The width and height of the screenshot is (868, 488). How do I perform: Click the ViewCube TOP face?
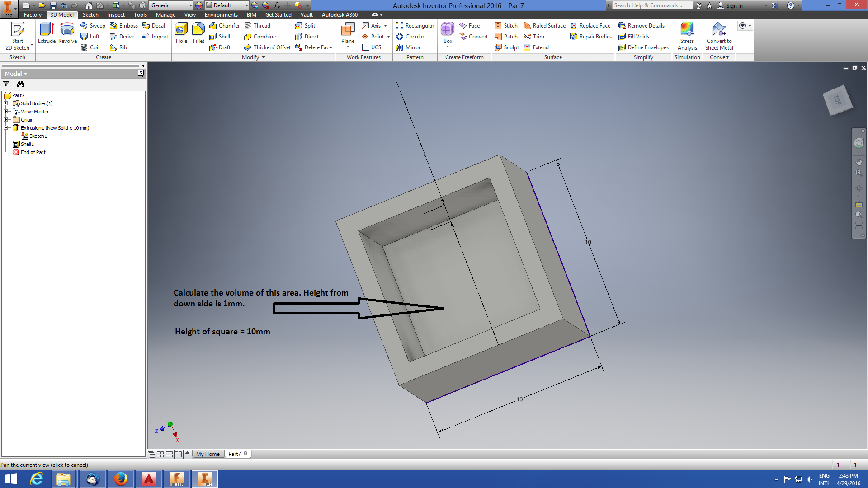point(837,100)
